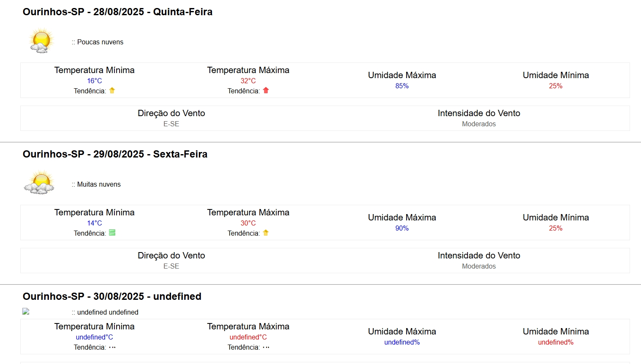Click Moderados wind intensity for Sexta-Feira

(478, 266)
